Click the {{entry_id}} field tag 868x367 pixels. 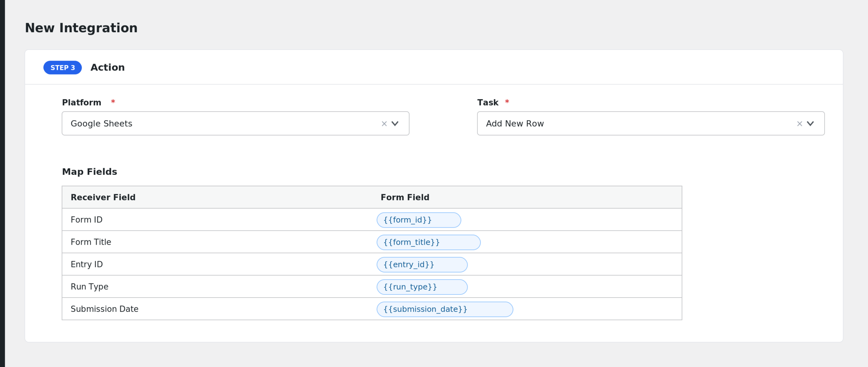coord(422,265)
